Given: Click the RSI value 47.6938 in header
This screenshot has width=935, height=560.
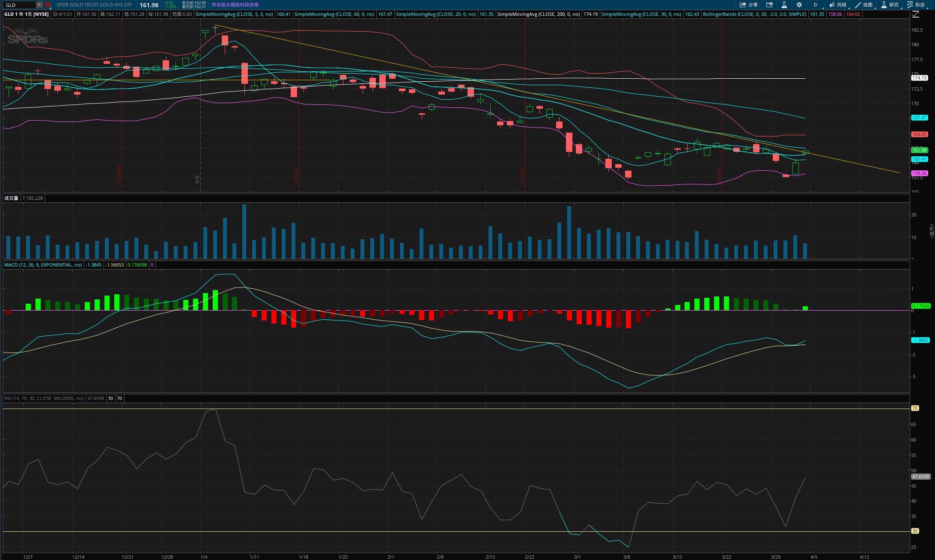Looking at the screenshot, I should point(96,398).
